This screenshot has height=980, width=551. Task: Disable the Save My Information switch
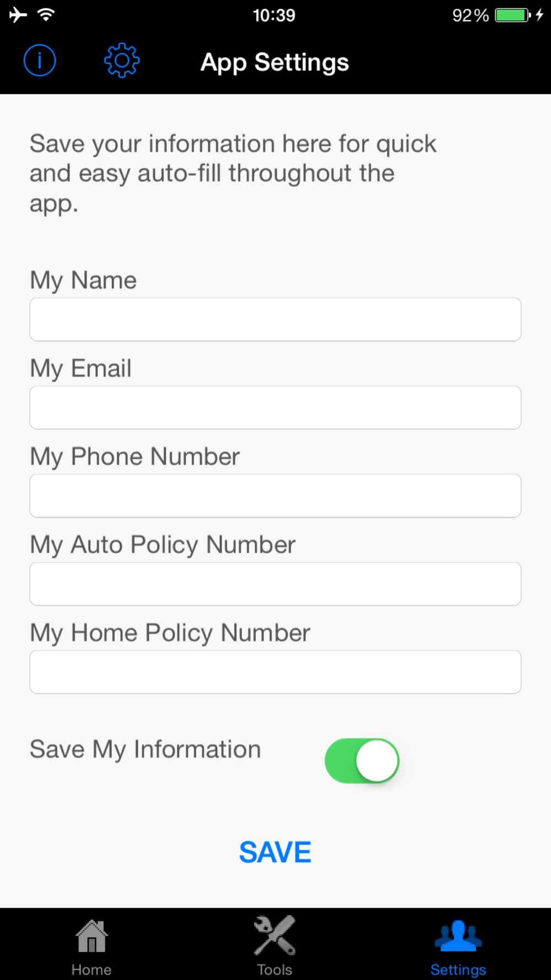click(x=362, y=761)
